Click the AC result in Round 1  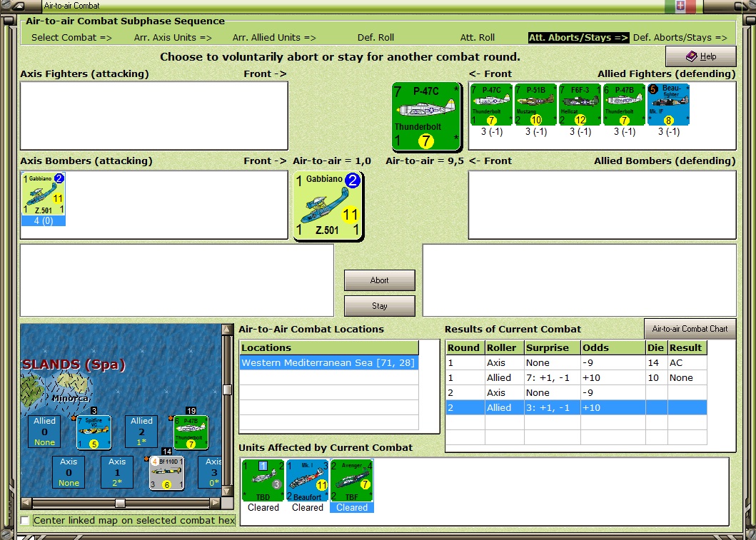point(676,362)
